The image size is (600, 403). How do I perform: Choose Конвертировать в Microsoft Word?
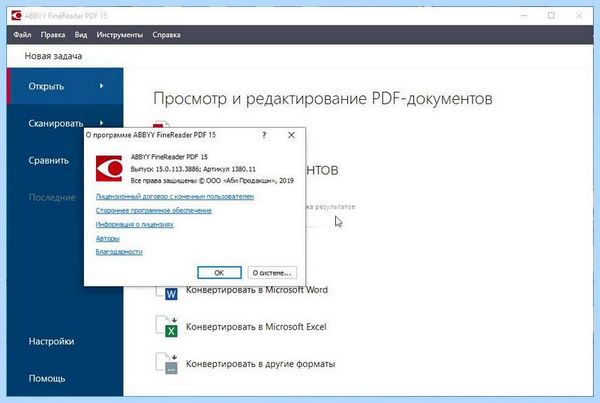257,290
